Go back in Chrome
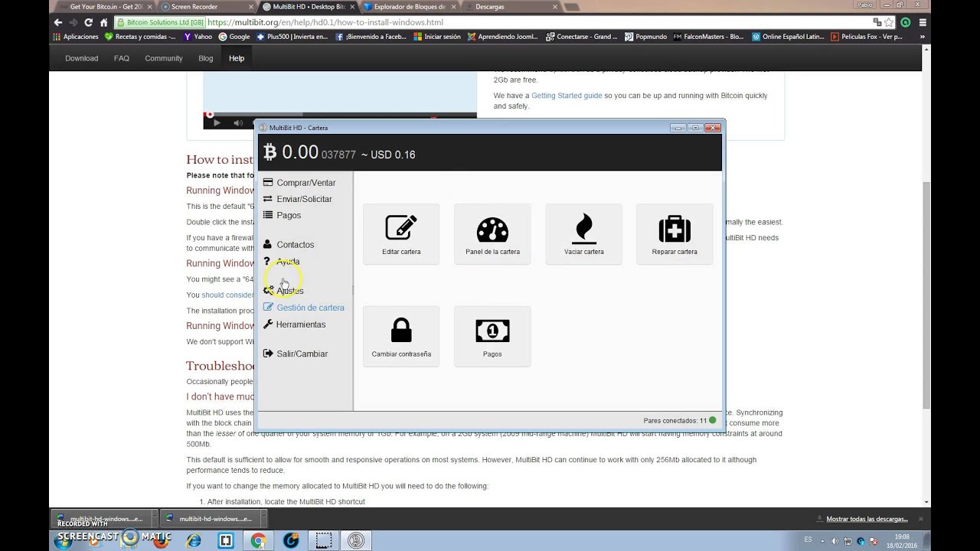Viewport: 980px width, 551px height. tap(58, 22)
